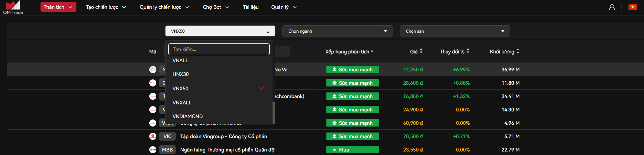Image resolution: width=644 pixels, height=155 pixels.
Task: Open the Quản lý menu
Action: click(x=284, y=7)
